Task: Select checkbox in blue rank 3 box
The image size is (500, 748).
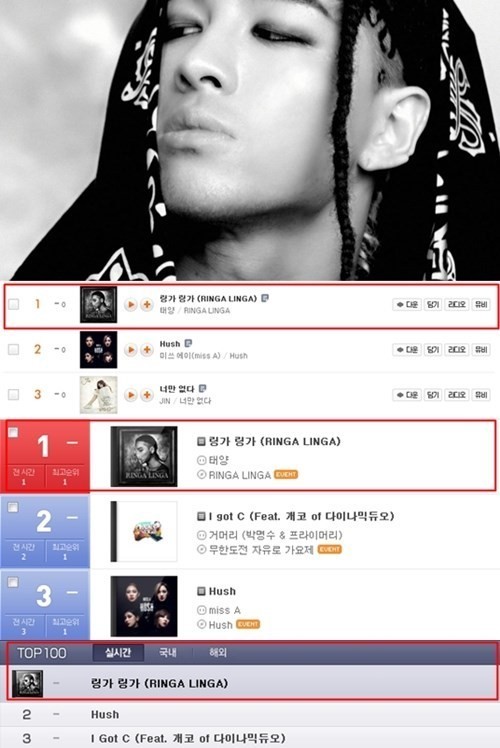Action: [13, 582]
